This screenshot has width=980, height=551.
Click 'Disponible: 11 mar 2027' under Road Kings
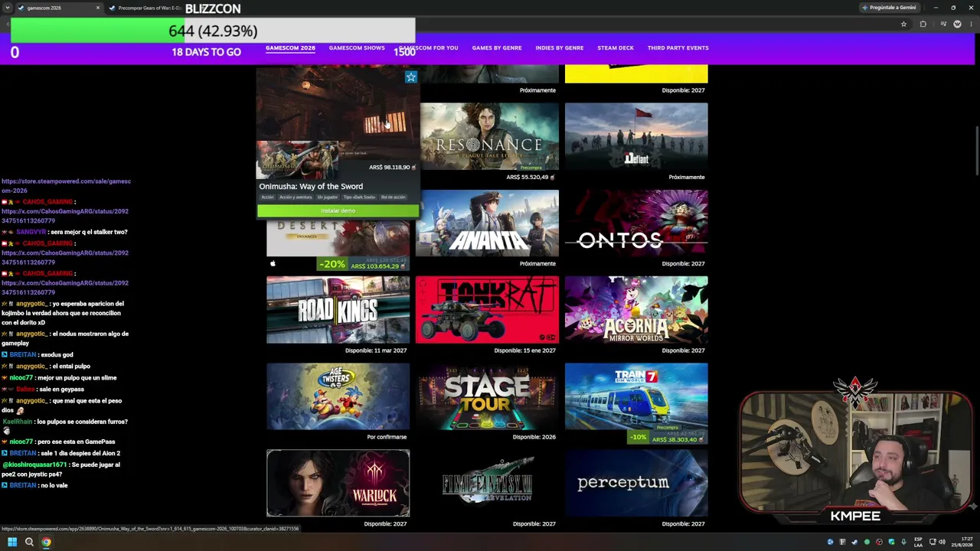[376, 350]
